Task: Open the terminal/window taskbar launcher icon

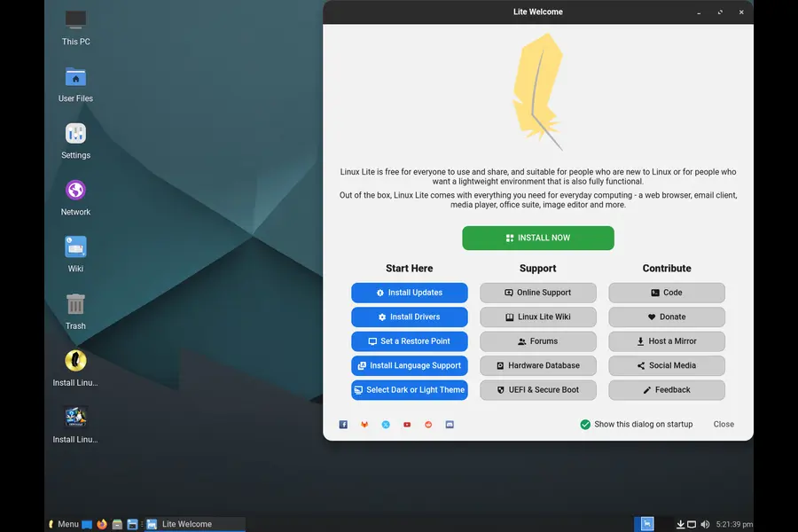Action: pos(132,524)
